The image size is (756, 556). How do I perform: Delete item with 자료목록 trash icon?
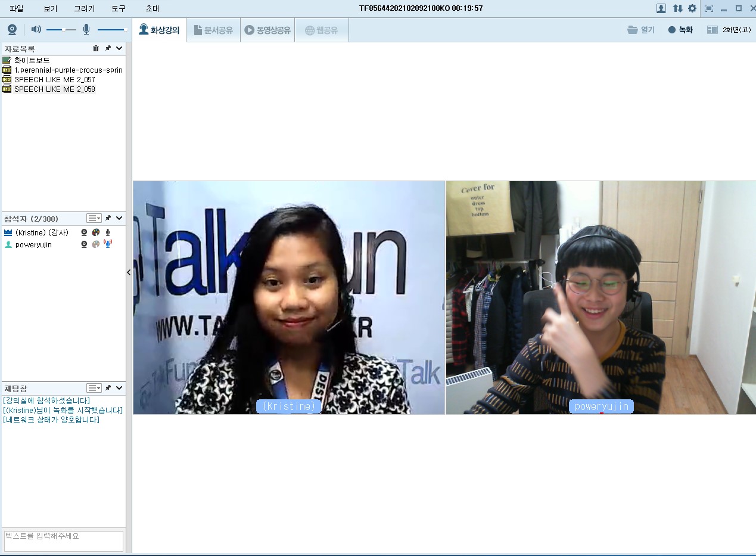coord(96,48)
